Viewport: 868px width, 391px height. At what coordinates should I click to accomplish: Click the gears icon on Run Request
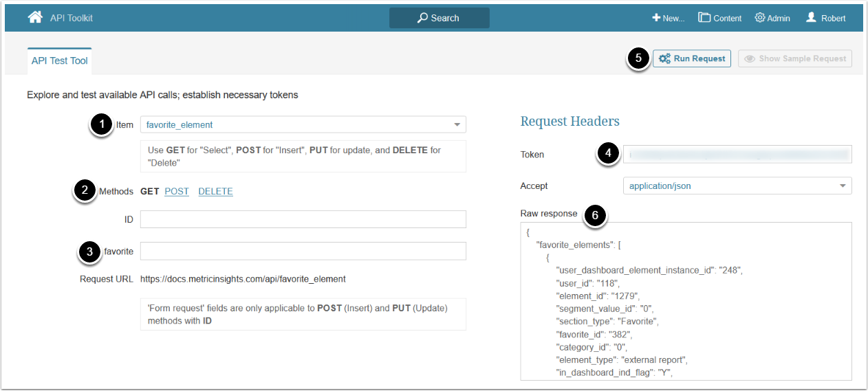click(664, 59)
